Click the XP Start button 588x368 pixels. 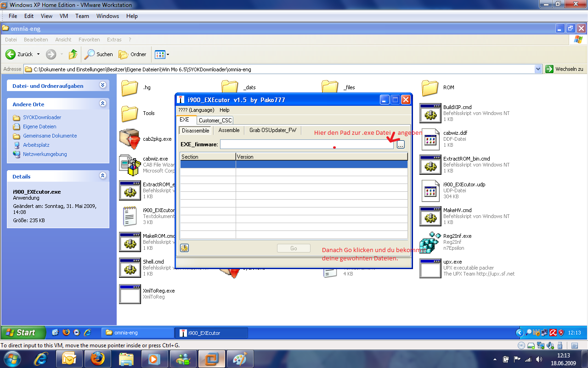tap(23, 333)
